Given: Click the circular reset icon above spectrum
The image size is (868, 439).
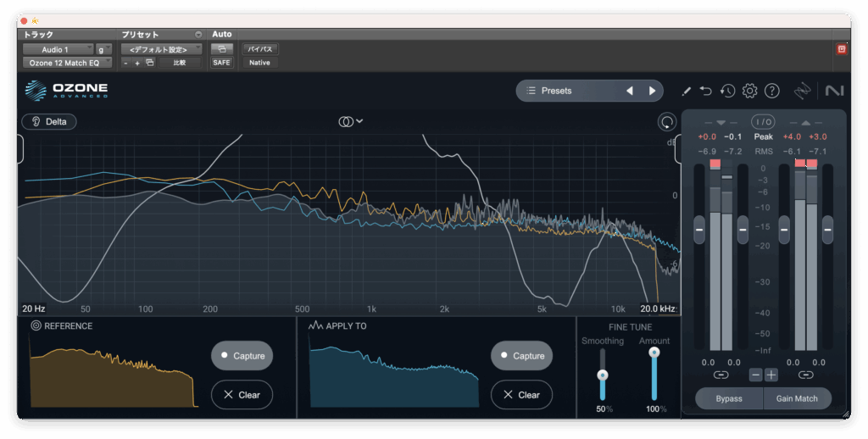Looking at the screenshot, I should point(666,121).
